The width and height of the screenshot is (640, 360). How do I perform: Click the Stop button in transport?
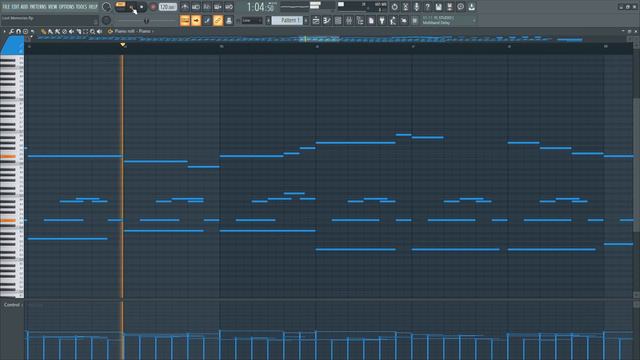(142, 7)
